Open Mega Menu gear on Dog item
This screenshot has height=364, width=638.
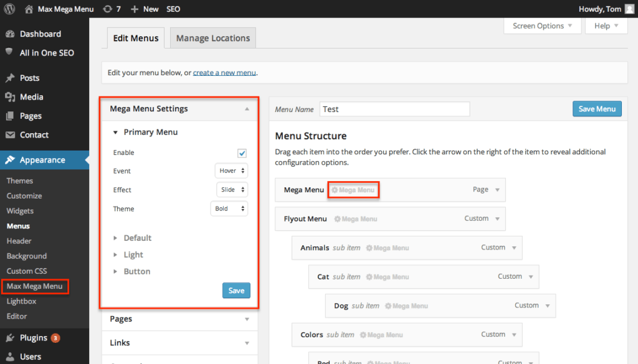click(x=406, y=306)
